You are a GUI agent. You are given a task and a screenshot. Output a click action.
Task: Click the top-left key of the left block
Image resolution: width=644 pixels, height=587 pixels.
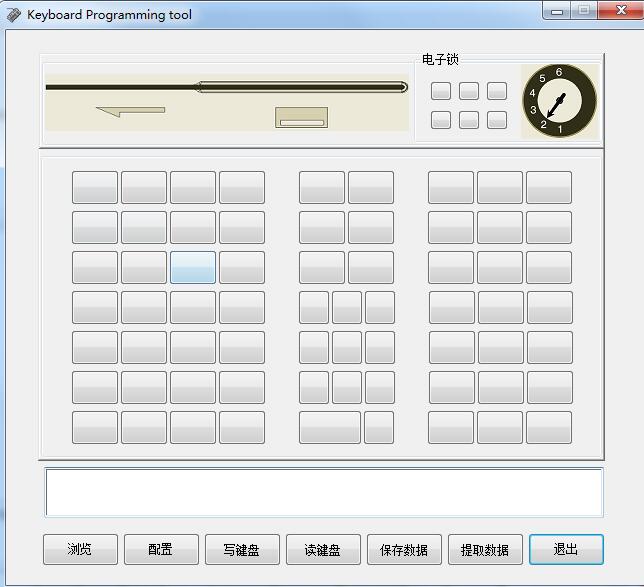click(x=94, y=187)
